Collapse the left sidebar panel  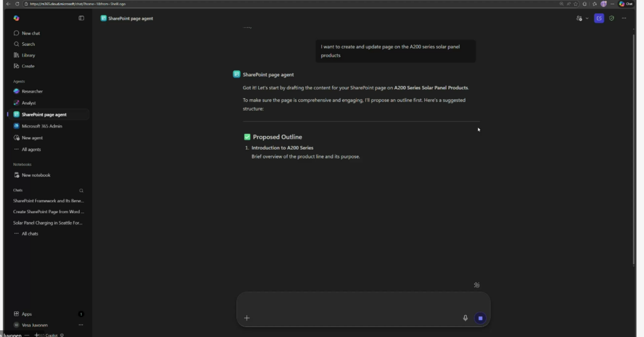[x=81, y=18]
